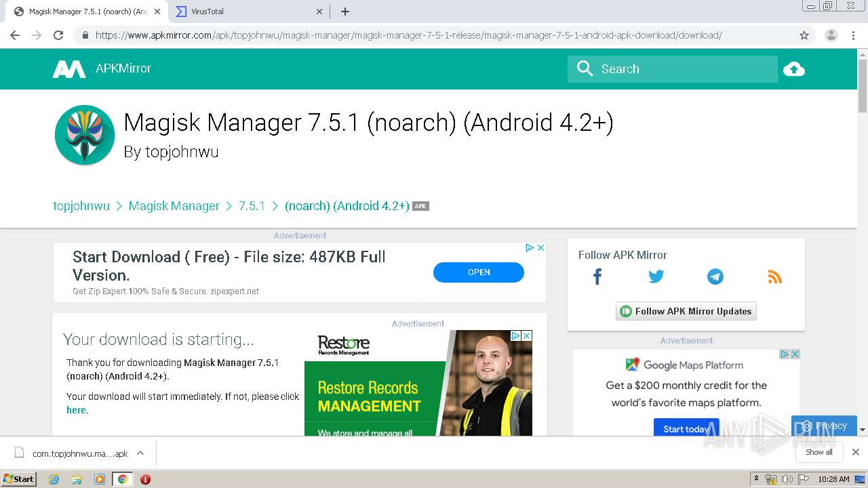Go back in browser history

pos(15,35)
